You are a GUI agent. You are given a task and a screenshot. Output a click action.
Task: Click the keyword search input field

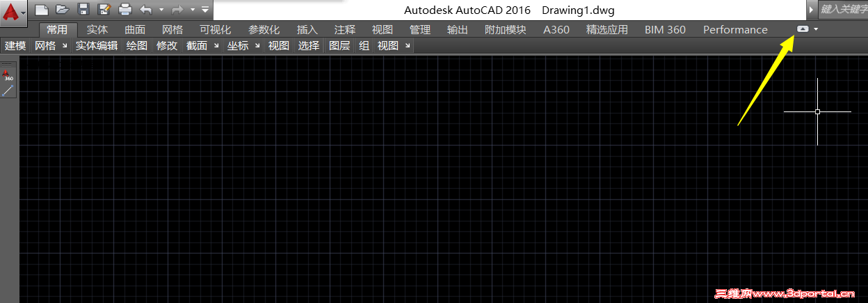tap(843, 10)
